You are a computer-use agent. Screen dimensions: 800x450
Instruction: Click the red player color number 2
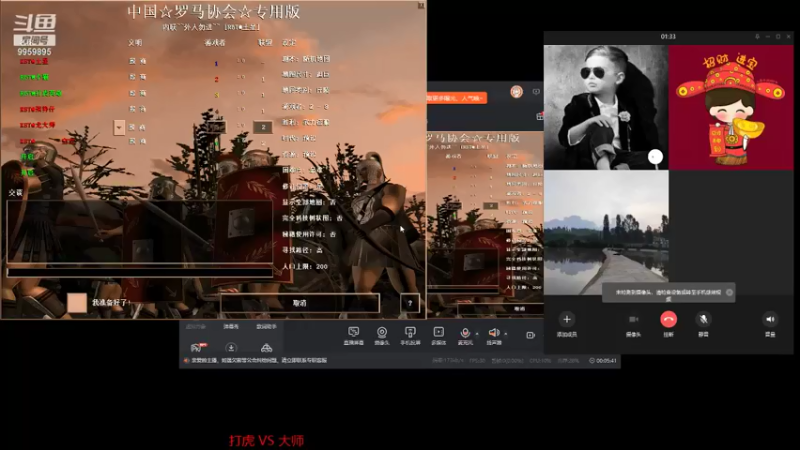pos(216,80)
